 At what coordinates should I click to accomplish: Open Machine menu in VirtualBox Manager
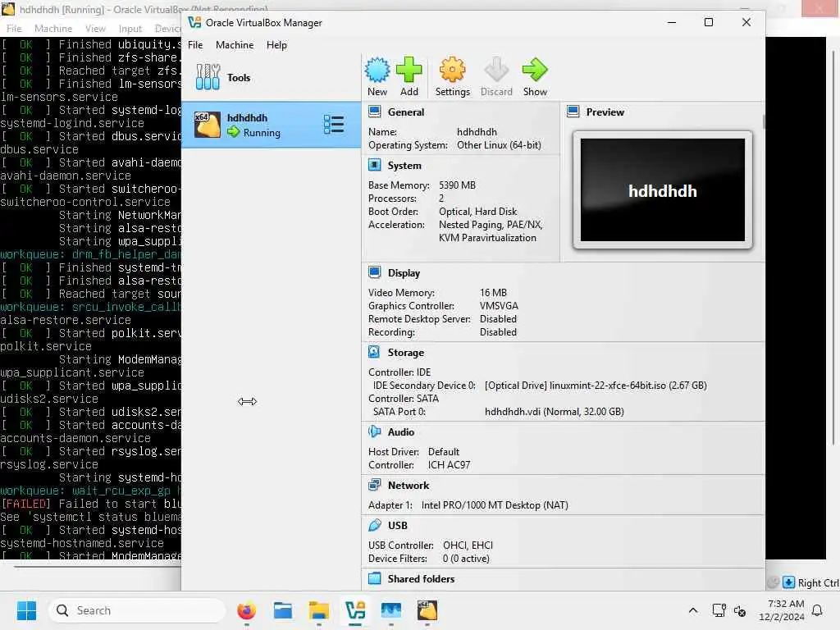tap(235, 45)
